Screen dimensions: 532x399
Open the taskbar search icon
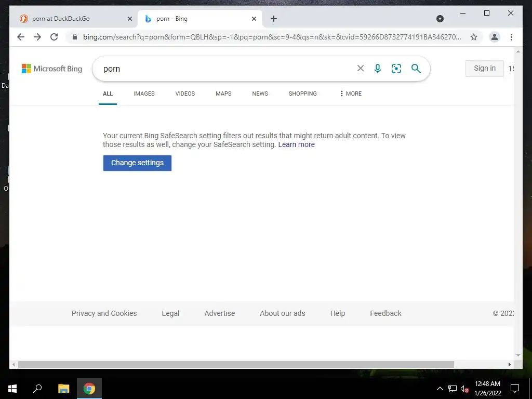tap(37, 389)
